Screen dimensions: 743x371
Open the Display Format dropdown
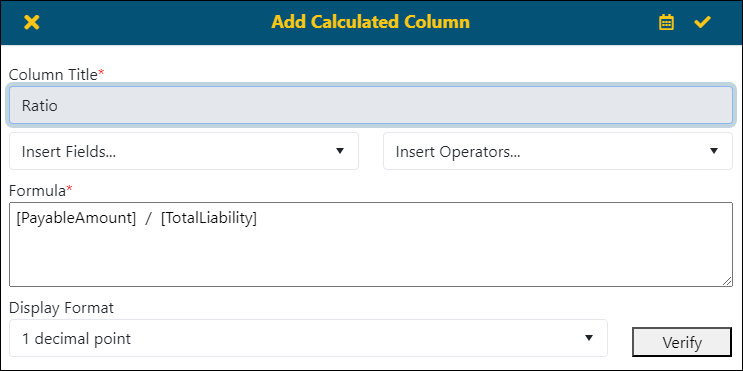(308, 338)
